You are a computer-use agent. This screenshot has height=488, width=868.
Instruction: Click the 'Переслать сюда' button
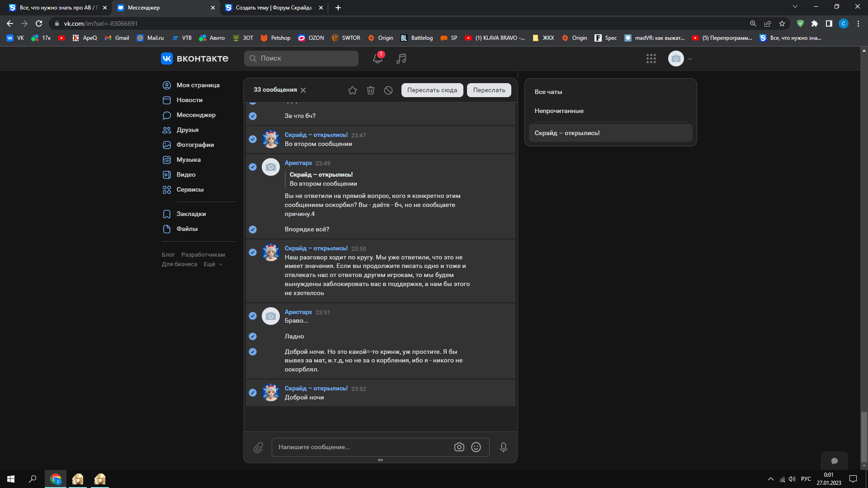(x=432, y=90)
